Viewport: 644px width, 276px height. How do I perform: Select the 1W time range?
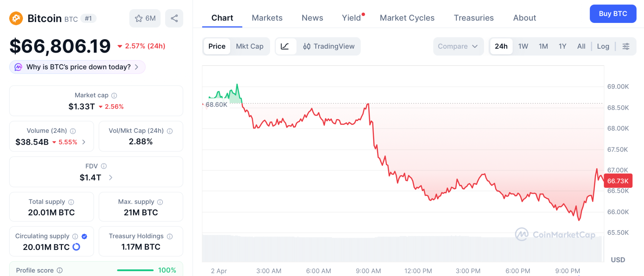[x=523, y=46]
